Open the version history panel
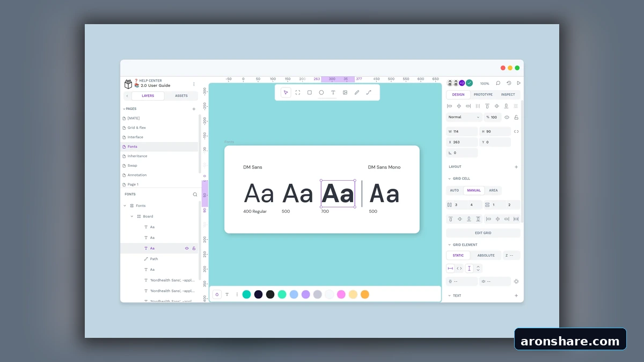 click(509, 83)
